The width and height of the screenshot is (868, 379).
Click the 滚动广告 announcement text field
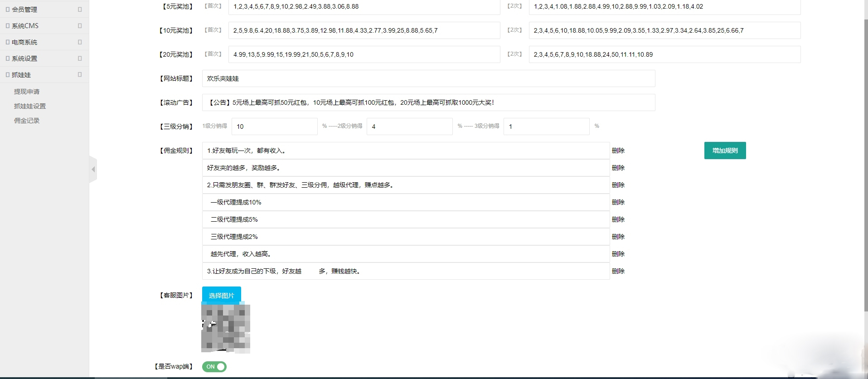[x=428, y=102]
